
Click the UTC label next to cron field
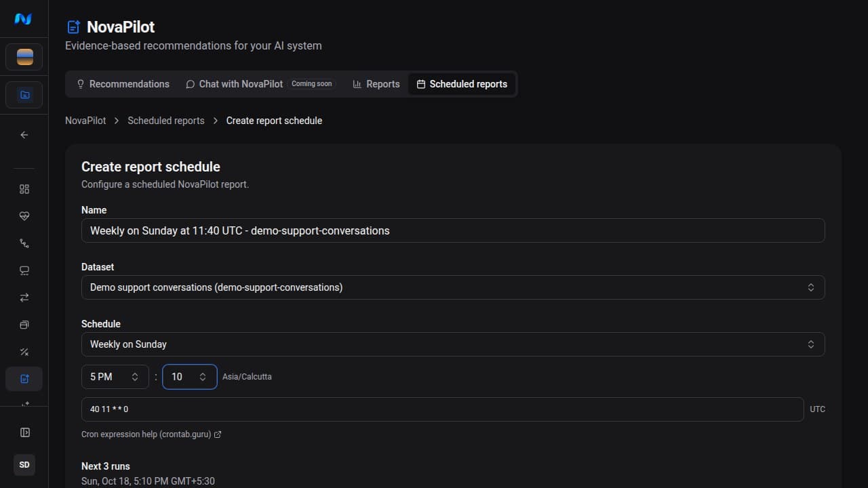818,409
